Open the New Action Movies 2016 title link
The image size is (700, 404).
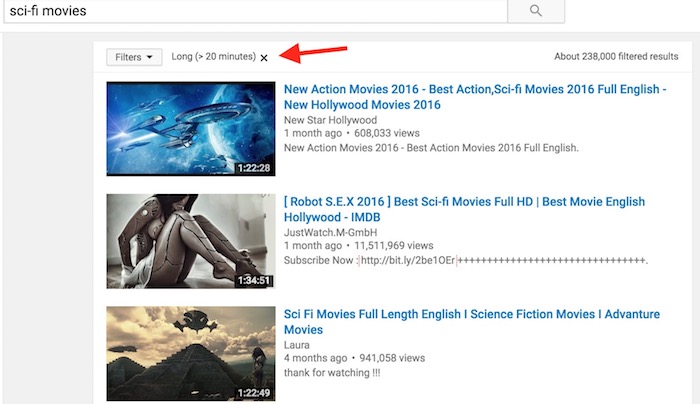click(x=475, y=97)
